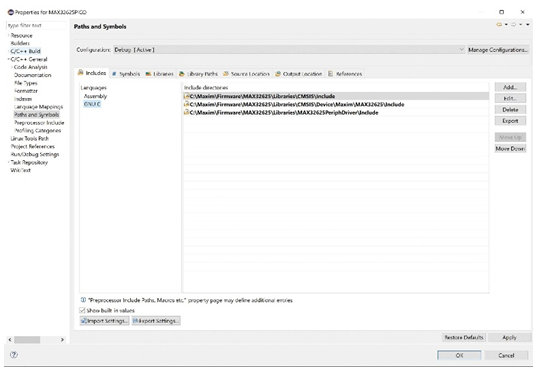
Task: Select Language Mappings in the tree
Action: (x=38, y=107)
